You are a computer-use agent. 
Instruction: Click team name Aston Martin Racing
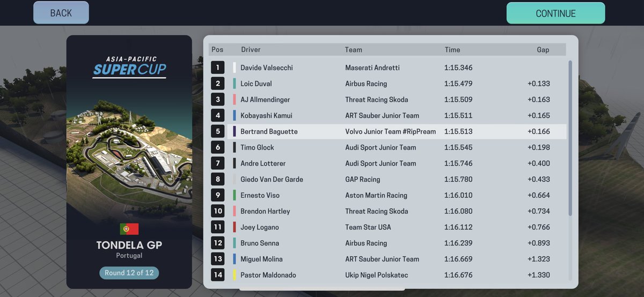tap(376, 195)
